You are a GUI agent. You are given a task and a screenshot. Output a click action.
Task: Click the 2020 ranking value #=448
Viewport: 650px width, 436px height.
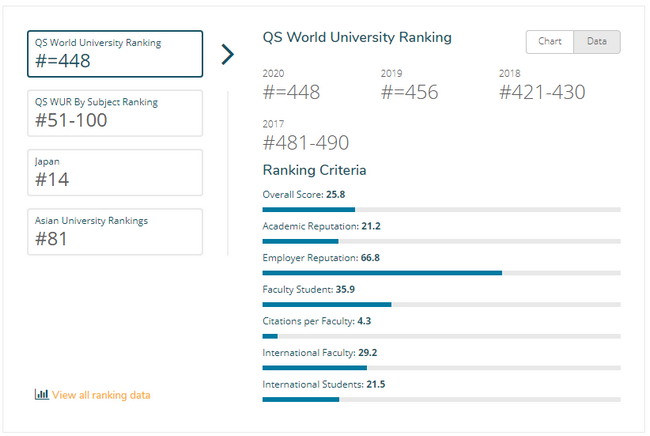coord(291,92)
